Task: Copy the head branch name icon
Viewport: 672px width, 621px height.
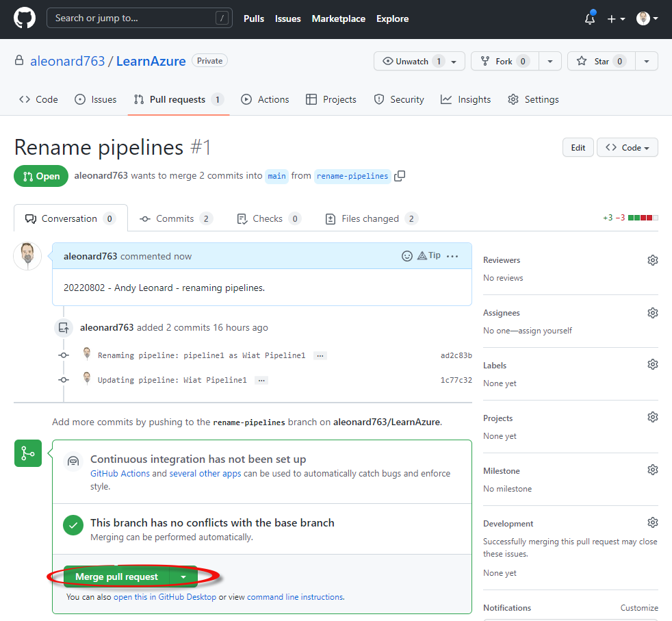Action: point(400,176)
